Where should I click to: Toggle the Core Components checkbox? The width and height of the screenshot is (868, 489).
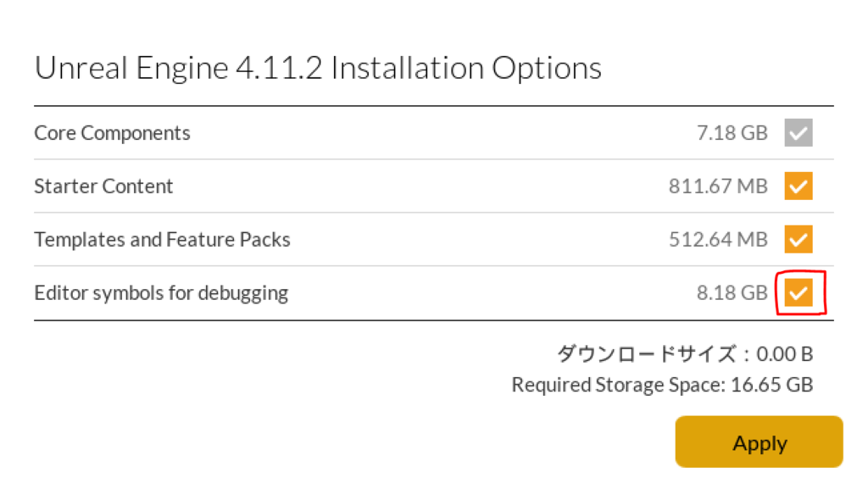(798, 133)
